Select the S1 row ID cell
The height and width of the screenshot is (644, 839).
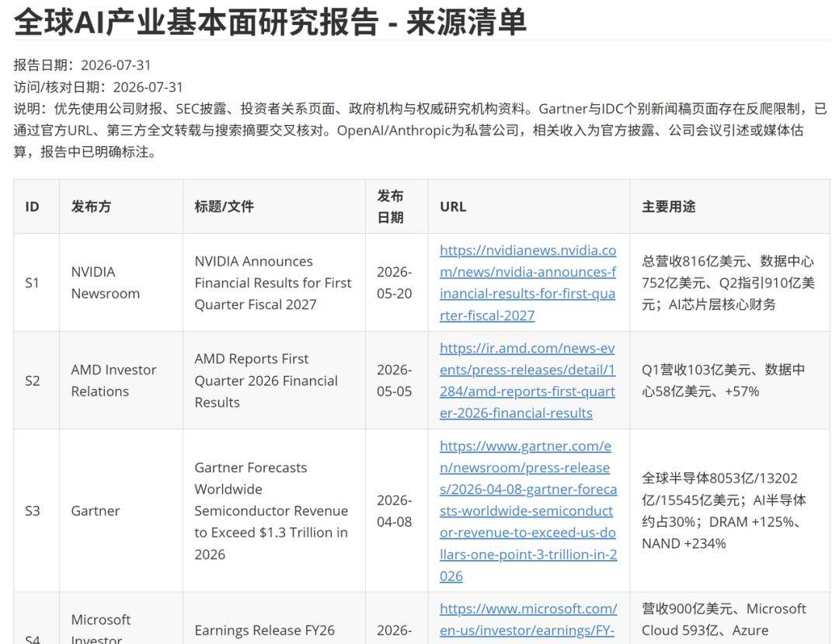coord(37,283)
